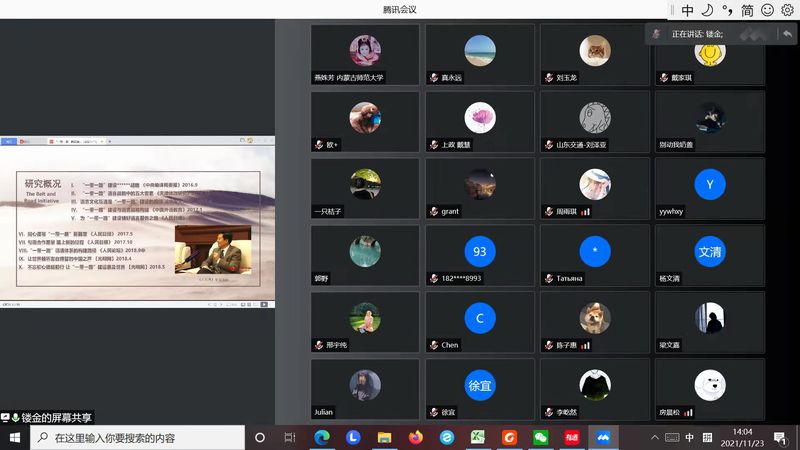Screen dimensions: 800x450
Task: Open IME settings gear icon
Action: 787,10
